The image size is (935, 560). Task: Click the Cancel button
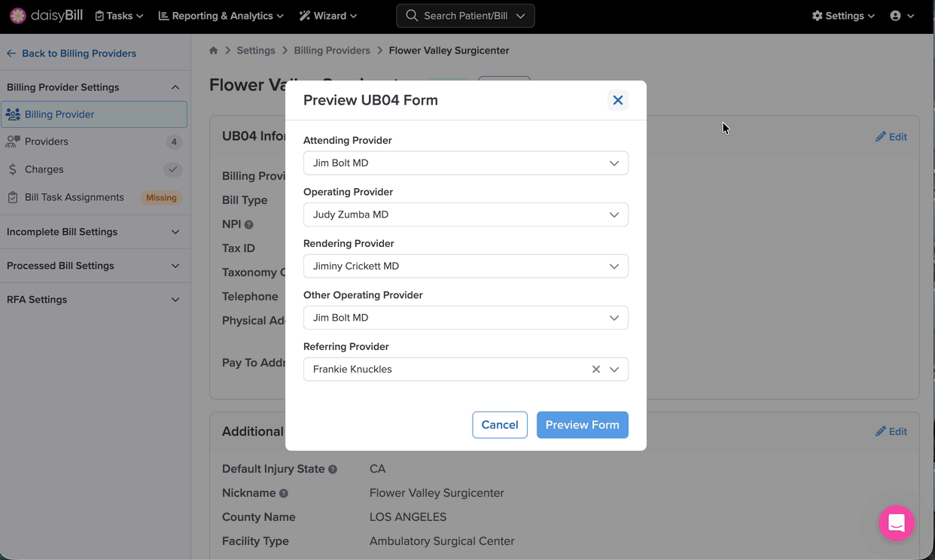click(499, 425)
